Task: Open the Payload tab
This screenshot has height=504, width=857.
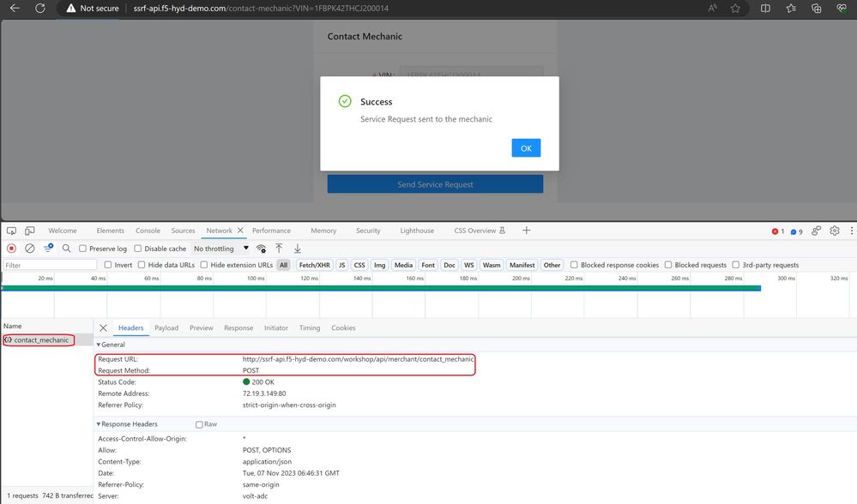Action: coord(166,328)
